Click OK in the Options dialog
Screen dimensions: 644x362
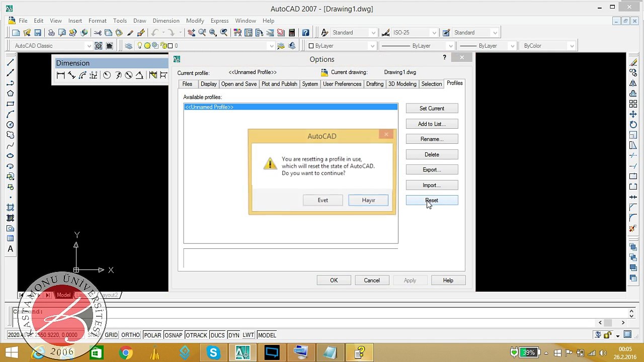pyautogui.click(x=334, y=281)
